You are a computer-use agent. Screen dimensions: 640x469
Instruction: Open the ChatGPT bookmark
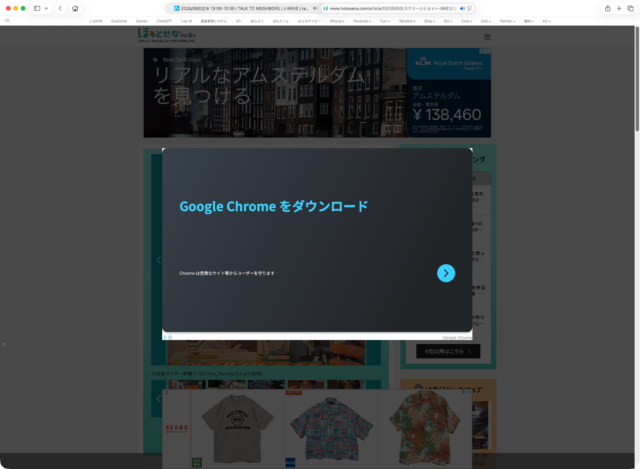tap(164, 21)
